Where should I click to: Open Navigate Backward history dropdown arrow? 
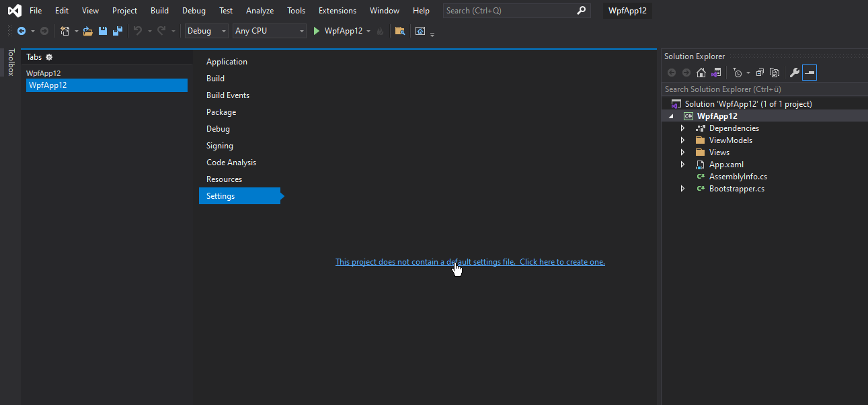point(33,32)
